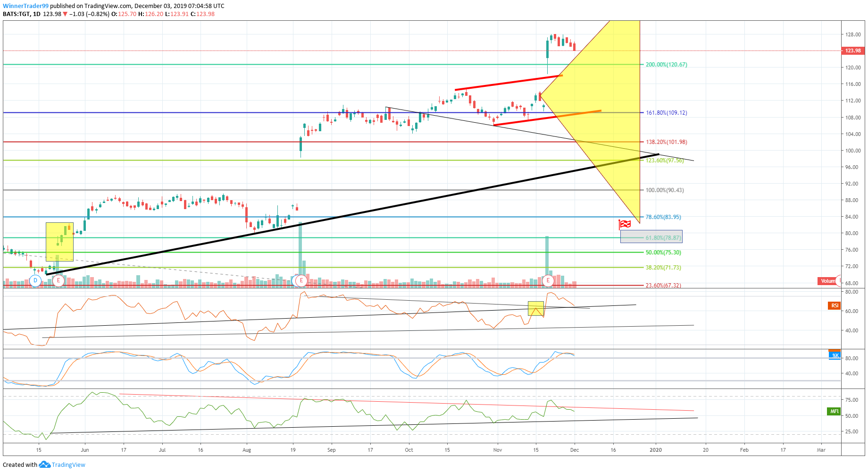Click the 2020 label on time axis

point(656,450)
